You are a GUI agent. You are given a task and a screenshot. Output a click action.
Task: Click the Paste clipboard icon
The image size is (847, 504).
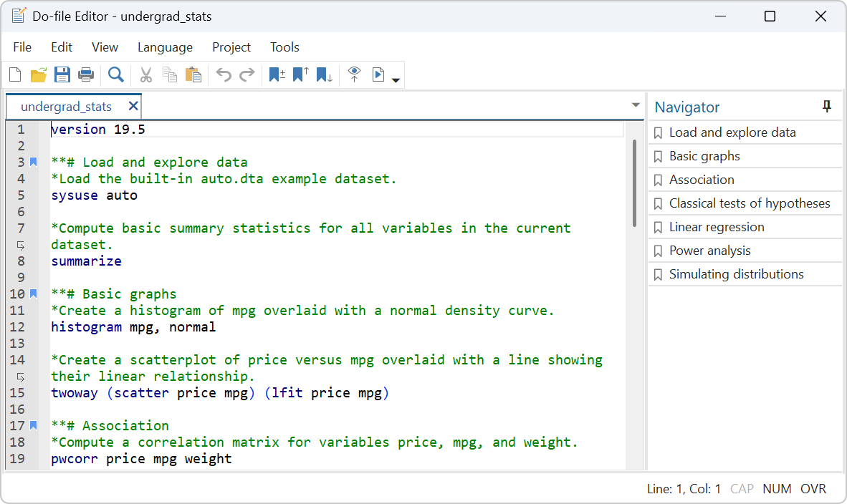193,74
